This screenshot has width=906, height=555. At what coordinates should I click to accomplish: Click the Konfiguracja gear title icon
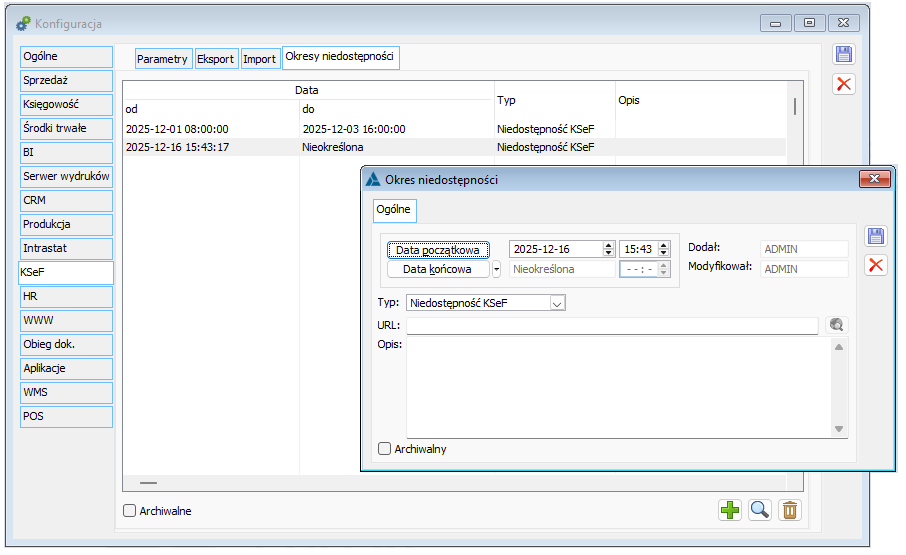(x=23, y=24)
